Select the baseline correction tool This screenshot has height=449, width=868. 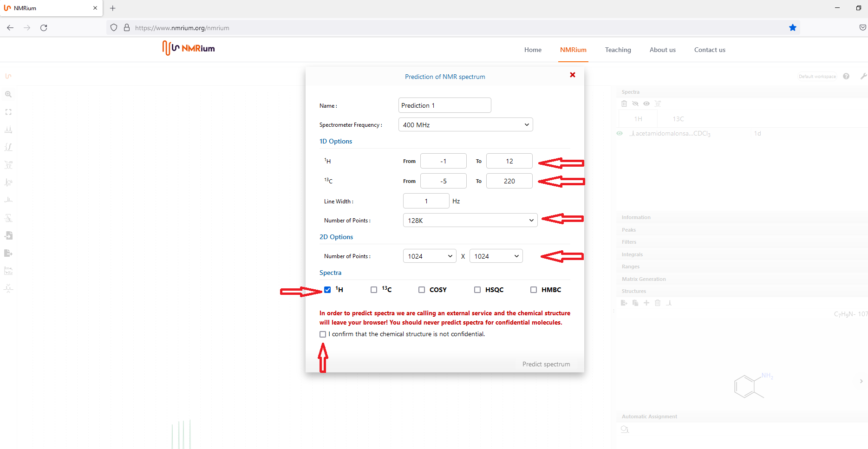pyautogui.click(x=8, y=200)
